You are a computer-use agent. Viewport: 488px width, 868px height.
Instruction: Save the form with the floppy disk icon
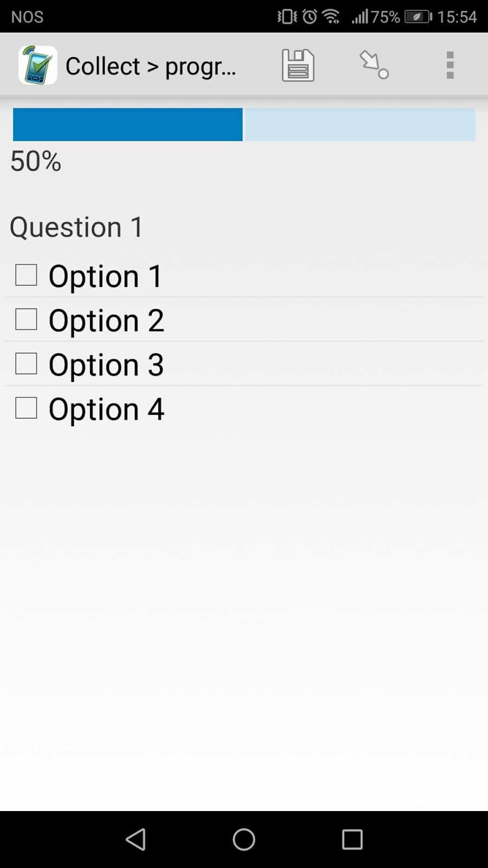click(x=298, y=65)
